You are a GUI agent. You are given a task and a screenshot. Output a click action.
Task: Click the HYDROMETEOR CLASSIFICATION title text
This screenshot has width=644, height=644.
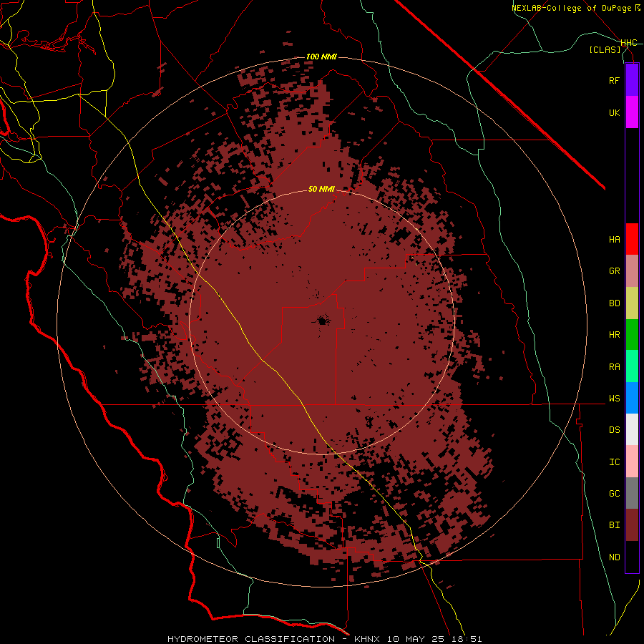click(251, 639)
